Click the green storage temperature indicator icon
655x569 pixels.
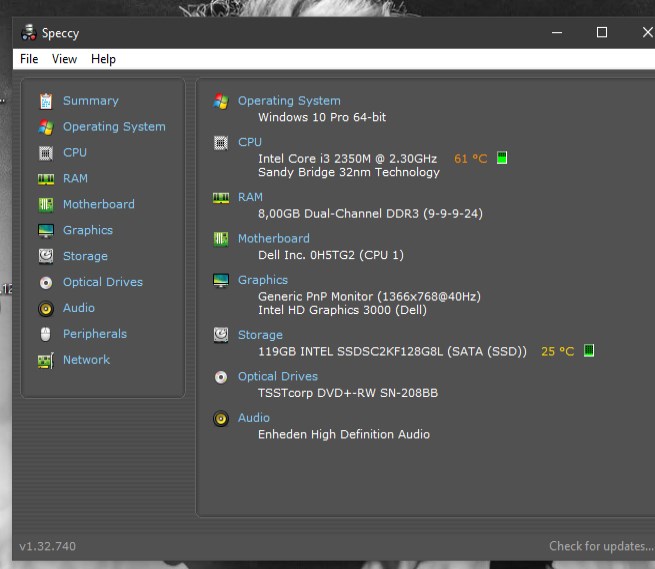(589, 351)
